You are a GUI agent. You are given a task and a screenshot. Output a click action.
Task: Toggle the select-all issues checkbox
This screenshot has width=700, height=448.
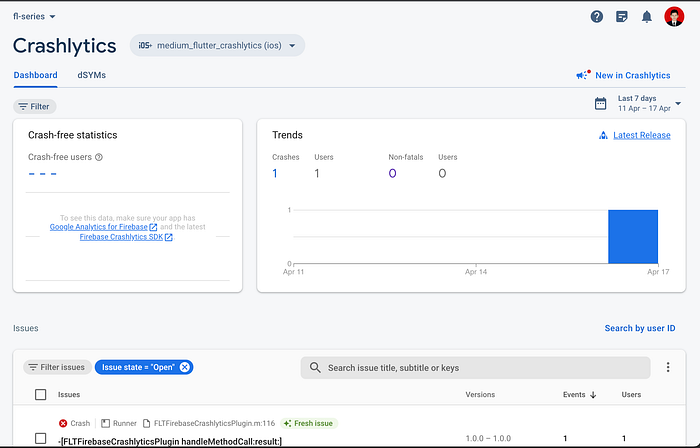coord(41,394)
